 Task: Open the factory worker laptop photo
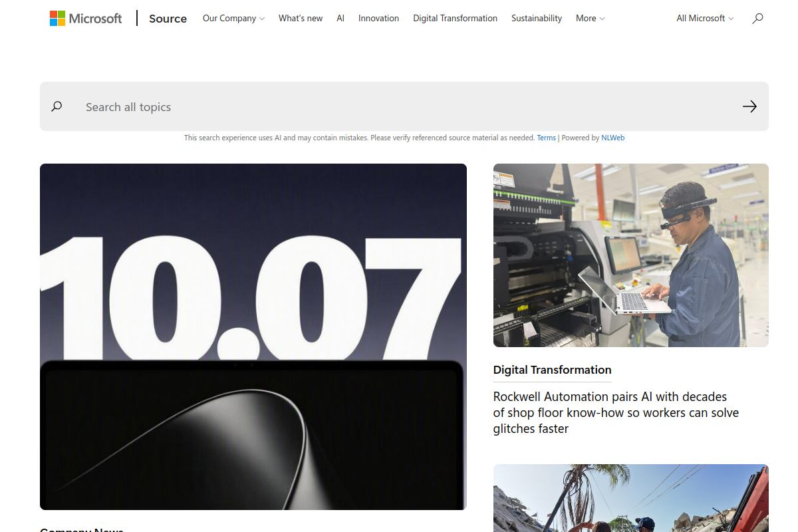[631, 255]
